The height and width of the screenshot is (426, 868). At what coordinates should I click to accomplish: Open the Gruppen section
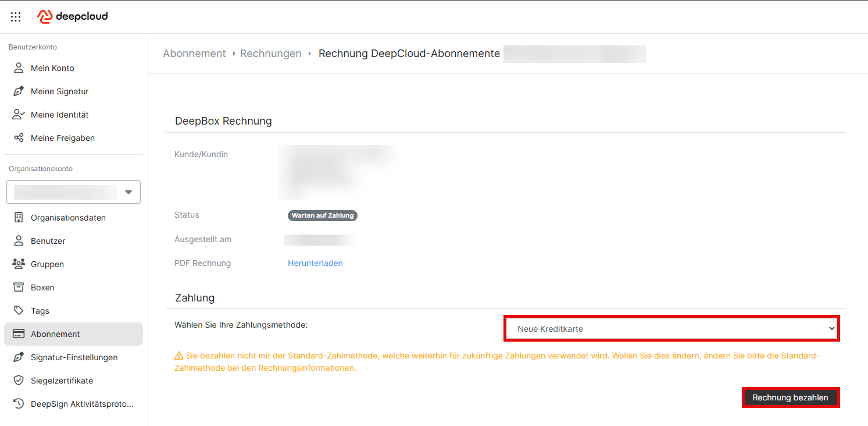tap(73, 264)
